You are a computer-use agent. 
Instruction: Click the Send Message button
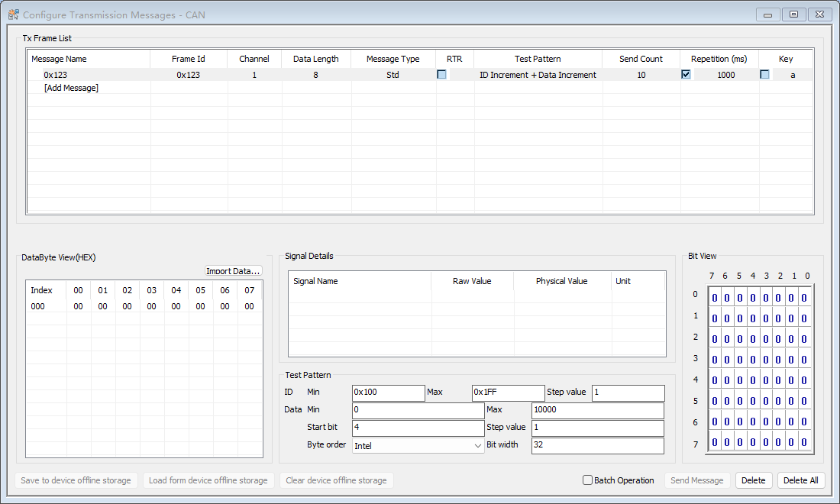[x=697, y=480]
